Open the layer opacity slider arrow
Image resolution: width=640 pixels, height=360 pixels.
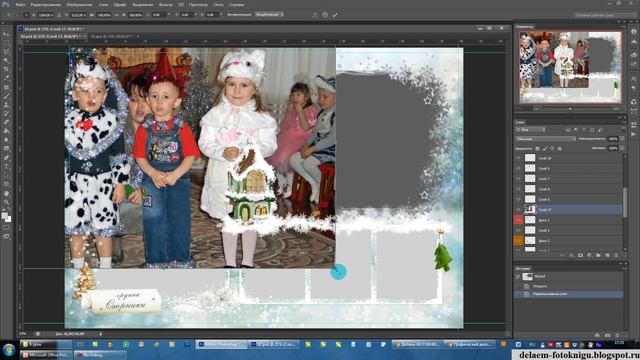coord(622,139)
